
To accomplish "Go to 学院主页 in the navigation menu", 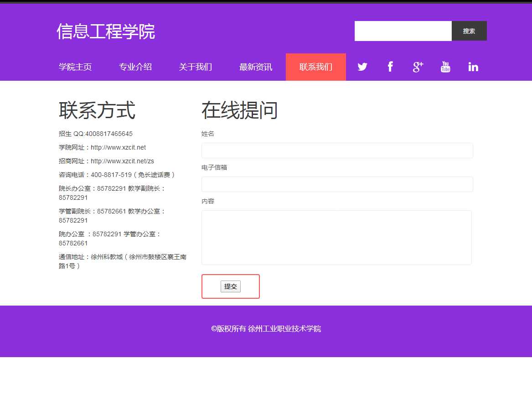I will 75,67.
